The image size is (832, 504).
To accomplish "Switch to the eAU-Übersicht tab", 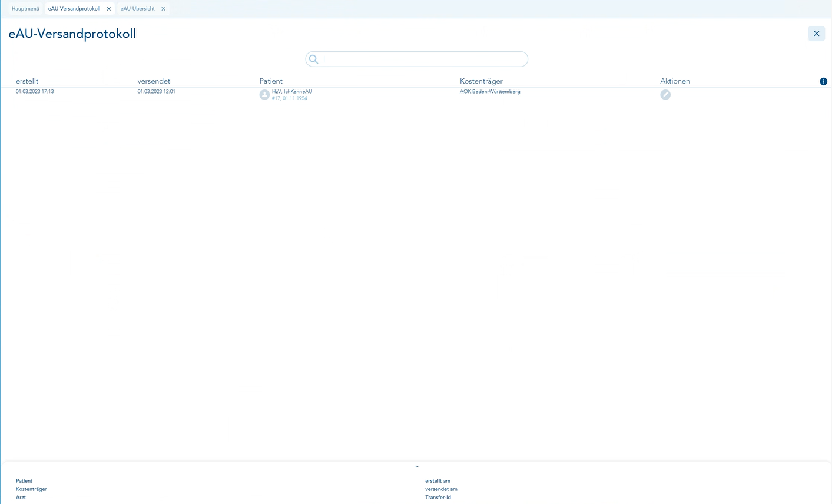I will click(138, 9).
